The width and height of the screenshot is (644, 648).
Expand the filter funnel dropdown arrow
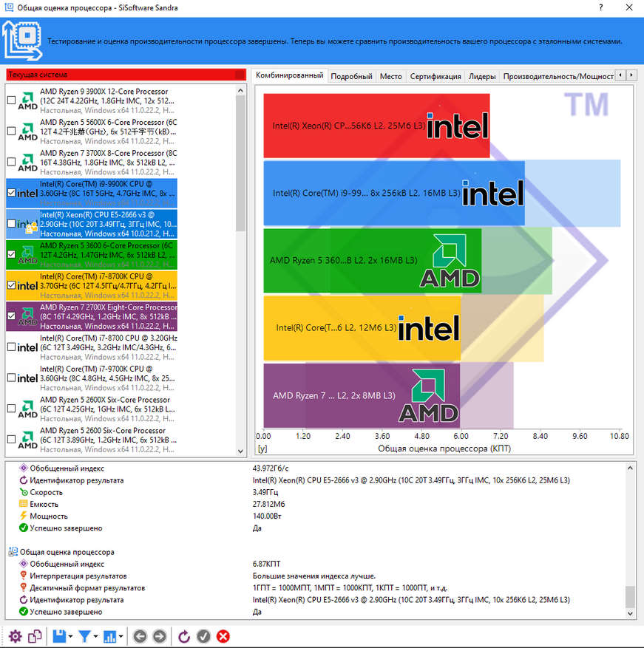[96, 637]
